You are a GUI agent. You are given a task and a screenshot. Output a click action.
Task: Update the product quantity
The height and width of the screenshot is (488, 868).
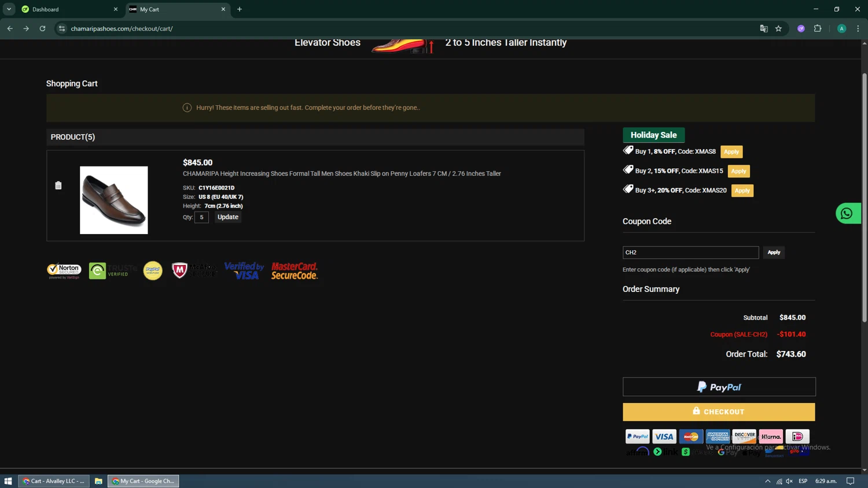pyautogui.click(x=228, y=217)
